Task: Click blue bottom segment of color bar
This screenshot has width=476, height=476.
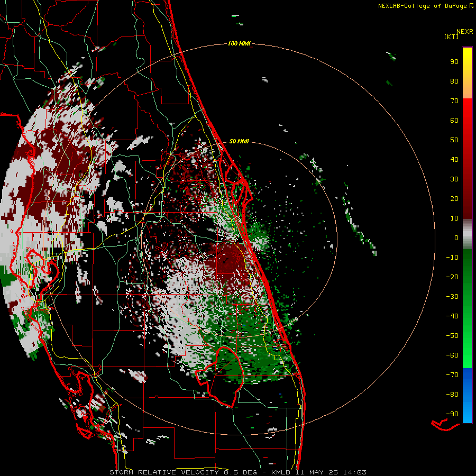Action: (467, 396)
